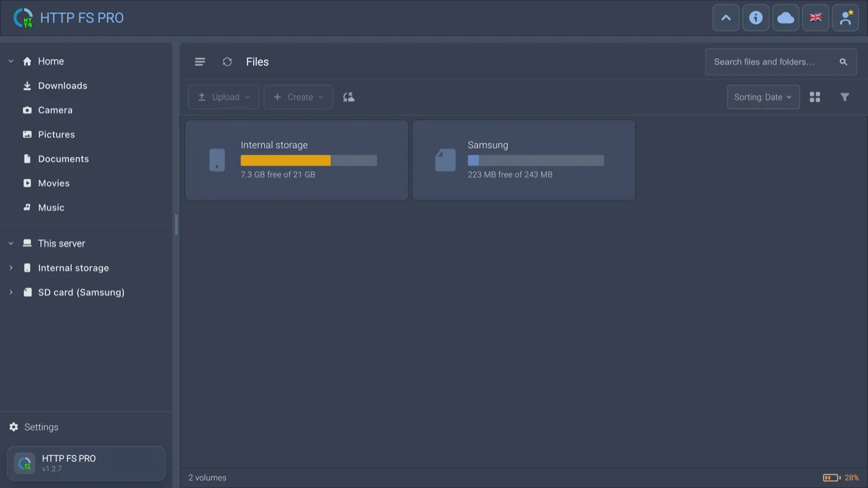Click the search magnifier icon

pos(843,62)
